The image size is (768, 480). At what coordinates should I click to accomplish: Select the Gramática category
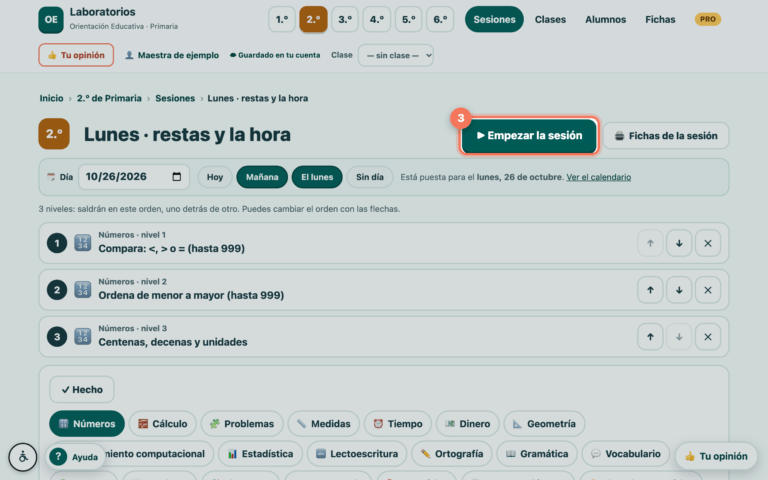pyautogui.click(x=537, y=454)
